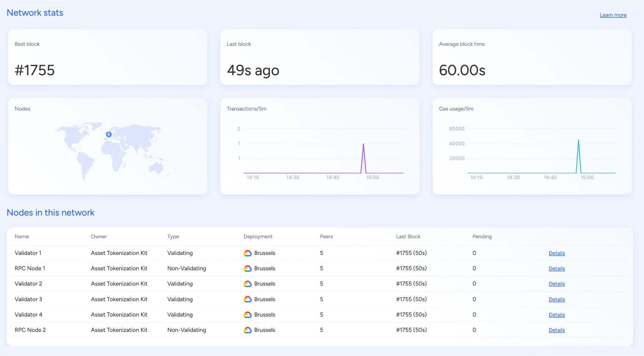
Task: Click the Nodes in this network heading
Action: [x=50, y=212]
